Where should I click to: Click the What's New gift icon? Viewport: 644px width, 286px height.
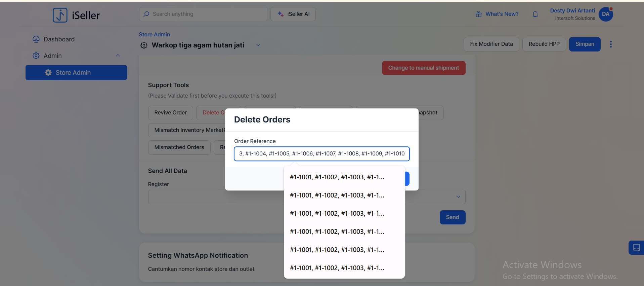478,14
